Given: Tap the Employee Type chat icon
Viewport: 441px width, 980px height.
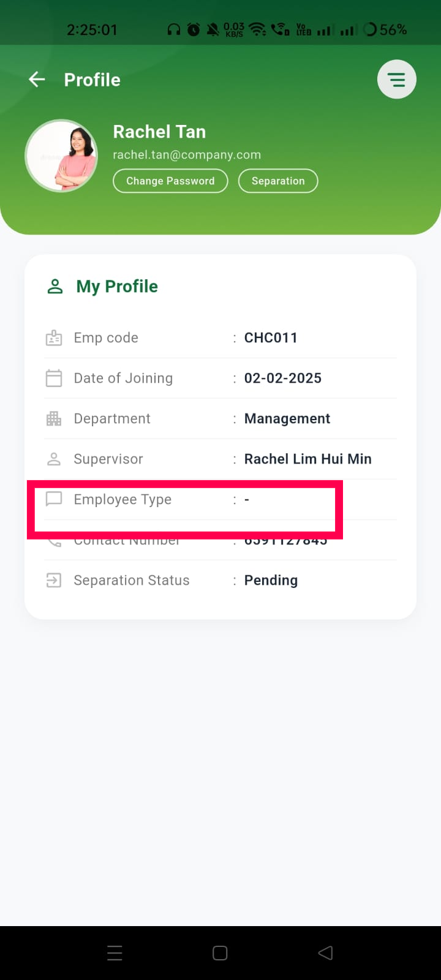Looking at the screenshot, I should pyautogui.click(x=54, y=499).
